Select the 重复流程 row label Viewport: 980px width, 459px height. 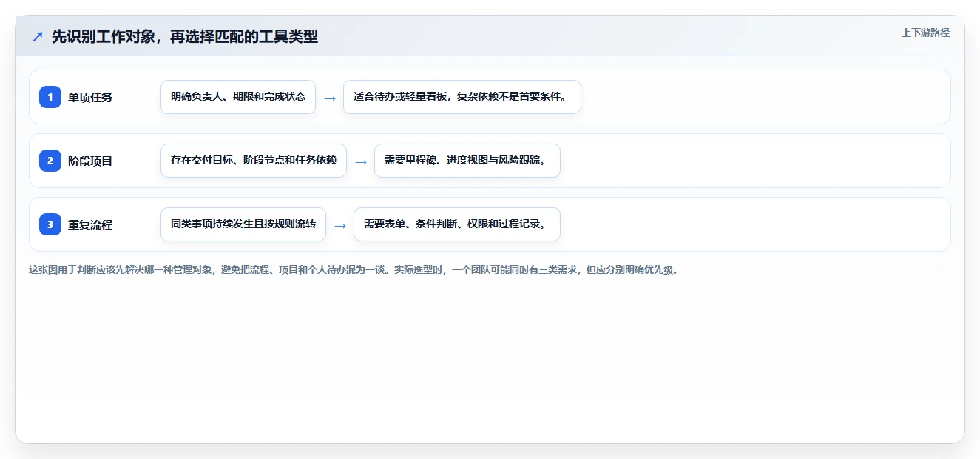(x=90, y=224)
